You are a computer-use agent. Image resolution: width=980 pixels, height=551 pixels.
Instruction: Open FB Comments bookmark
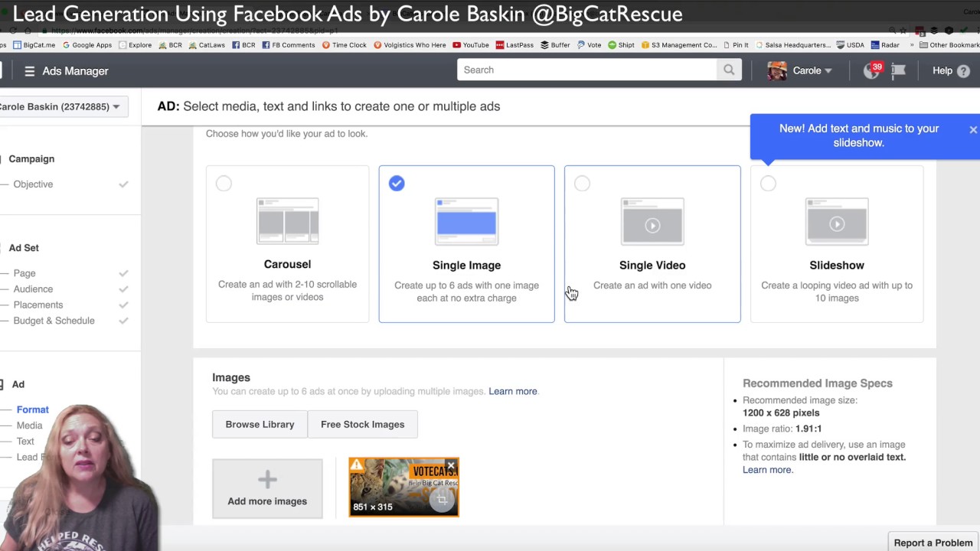(289, 45)
